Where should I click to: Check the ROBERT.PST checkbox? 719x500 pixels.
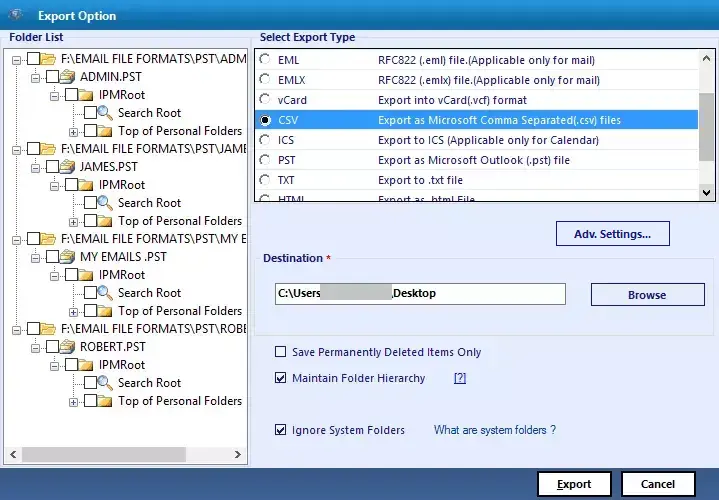[52, 346]
